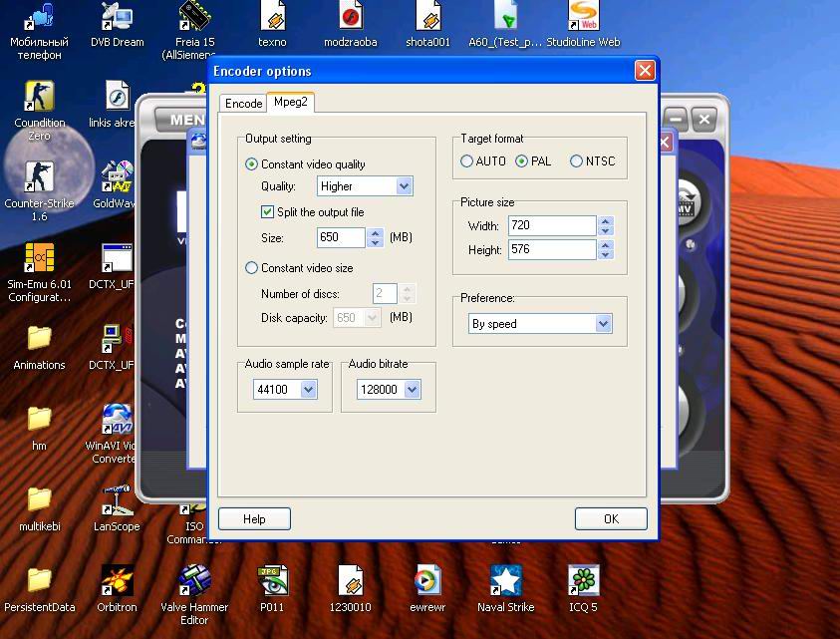Open the Orbitron desktop icon
This screenshot has width=840, height=639.
pyautogui.click(x=117, y=580)
